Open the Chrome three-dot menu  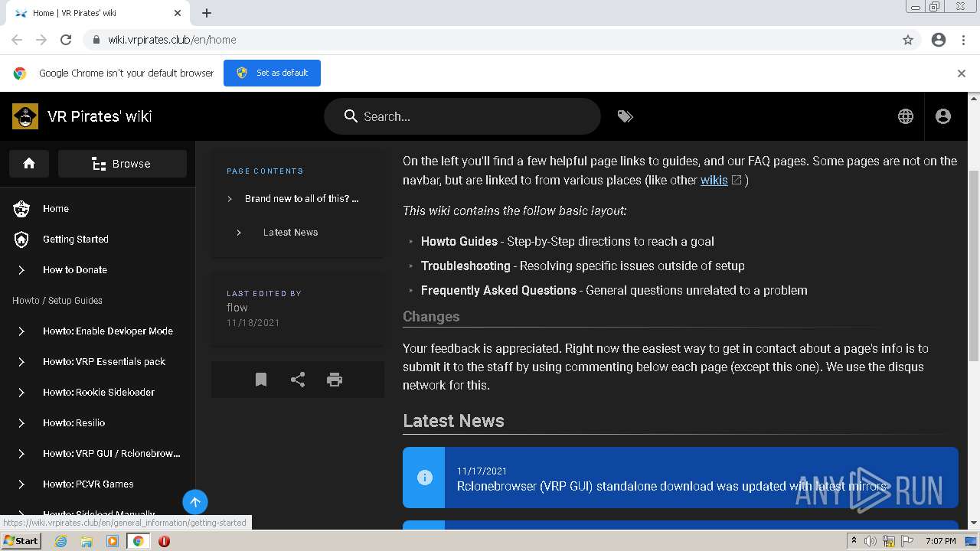(963, 40)
